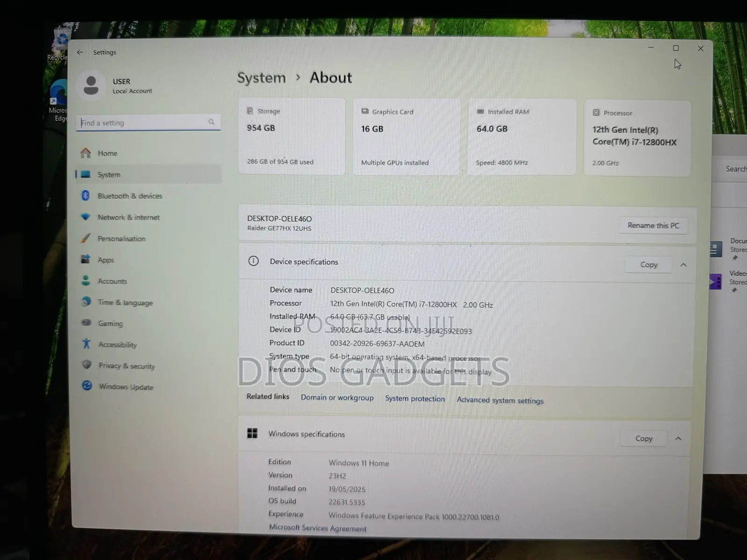The width and height of the screenshot is (747, 560).
Task: Collapse the Device specifications section
Action: coord(683,265)
